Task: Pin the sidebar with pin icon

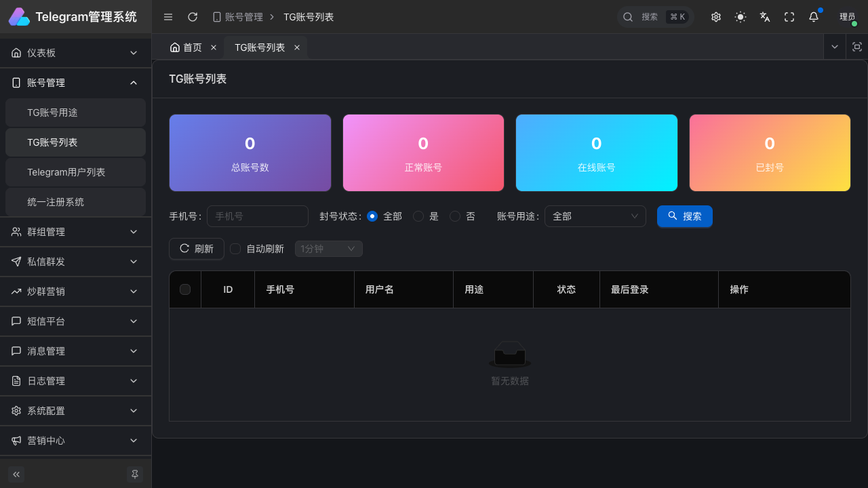Action: tap(135, 474)
